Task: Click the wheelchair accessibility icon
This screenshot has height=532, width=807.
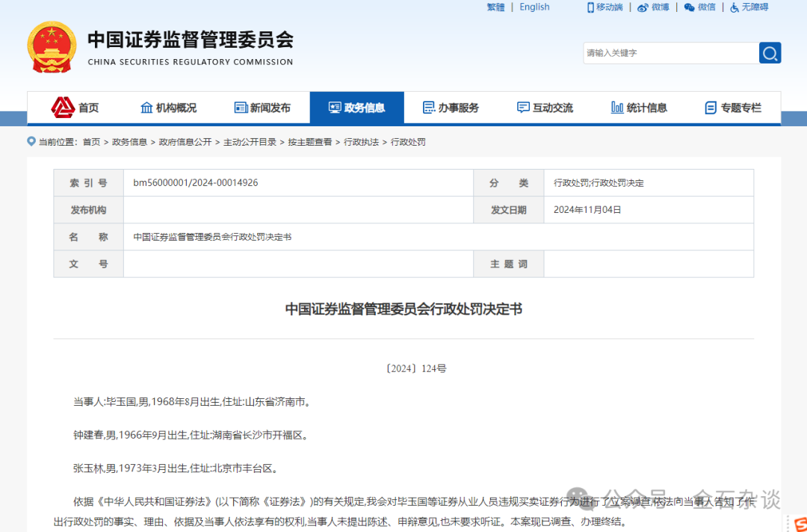Action: (735, 7)
